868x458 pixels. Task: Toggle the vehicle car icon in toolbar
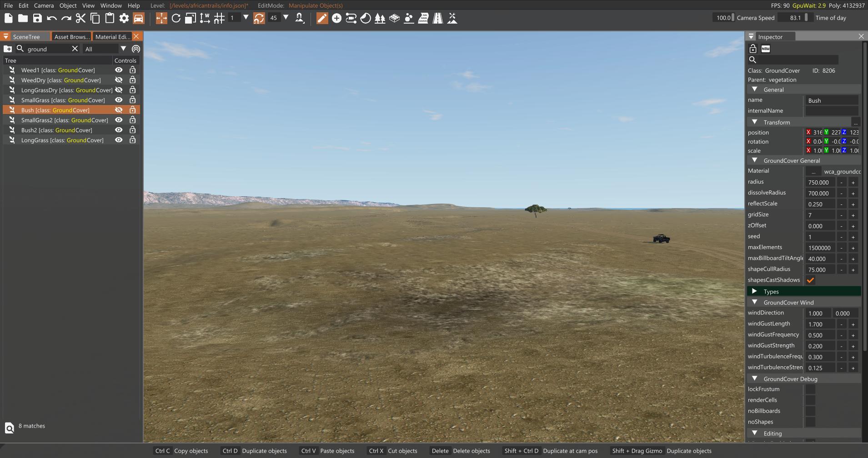(139, 18)
